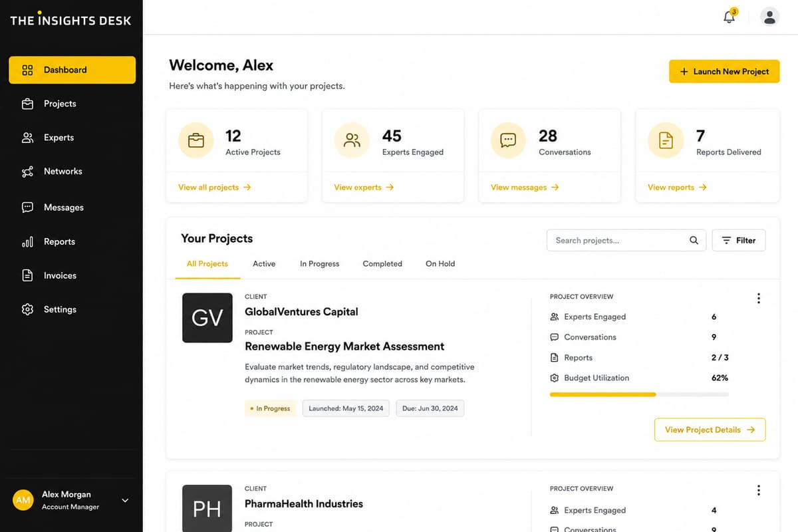Click Budget Utilization icon in GlobalVentures overview
This screenshot has width=798, height=532.
pyautogui.click(x=555, y=378)
